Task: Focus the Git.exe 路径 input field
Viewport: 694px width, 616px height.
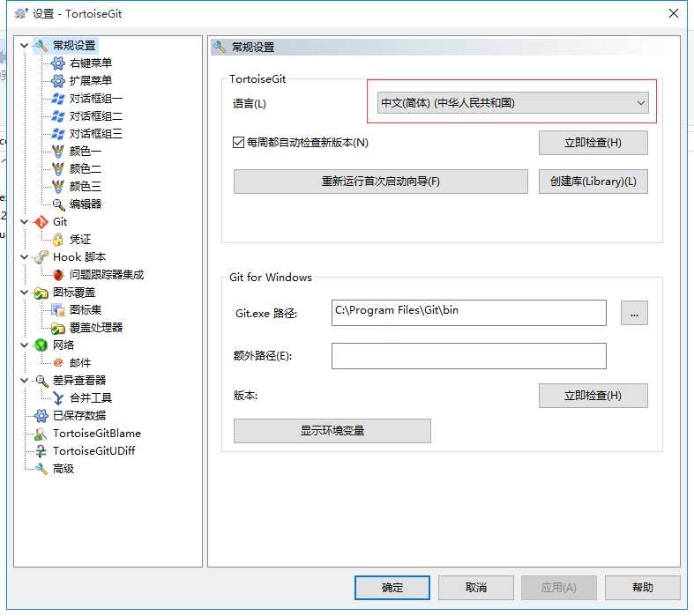Action: [469, 313]
